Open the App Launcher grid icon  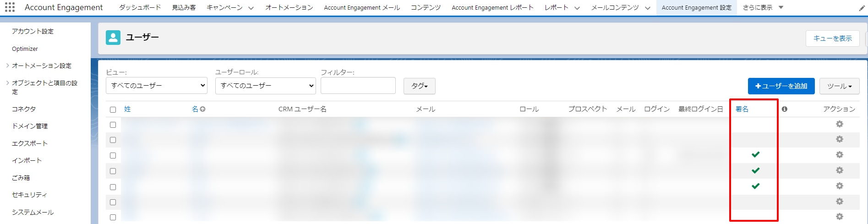(x=10, y=7)
